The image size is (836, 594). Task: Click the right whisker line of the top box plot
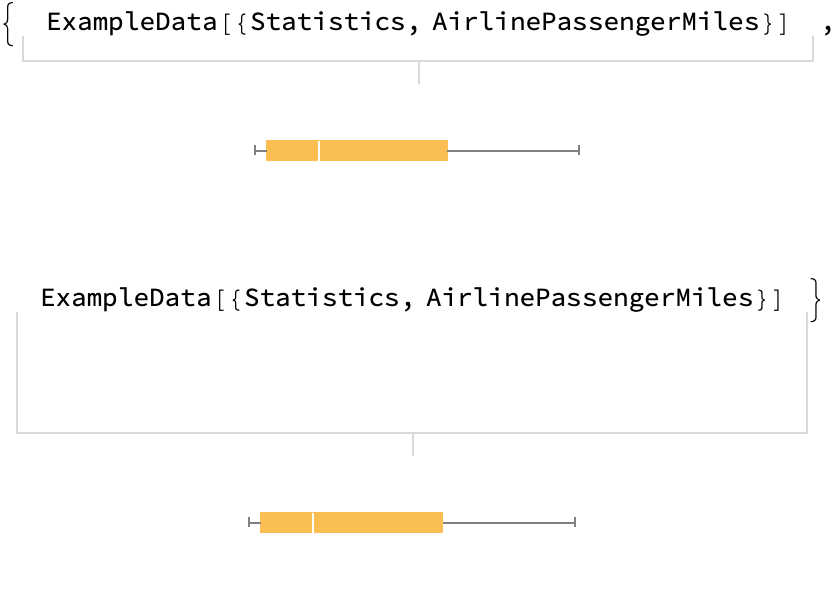pyautogui.click(x=513, y=151)
